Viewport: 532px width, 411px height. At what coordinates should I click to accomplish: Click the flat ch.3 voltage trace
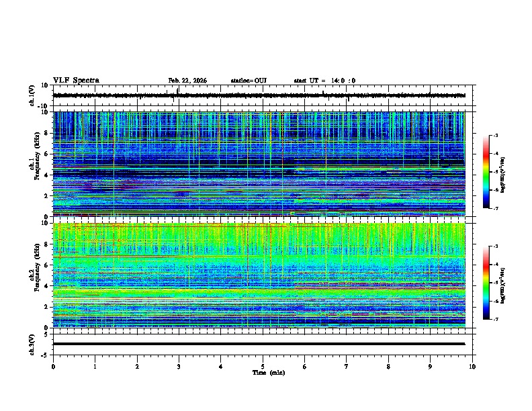pos(259,344)
